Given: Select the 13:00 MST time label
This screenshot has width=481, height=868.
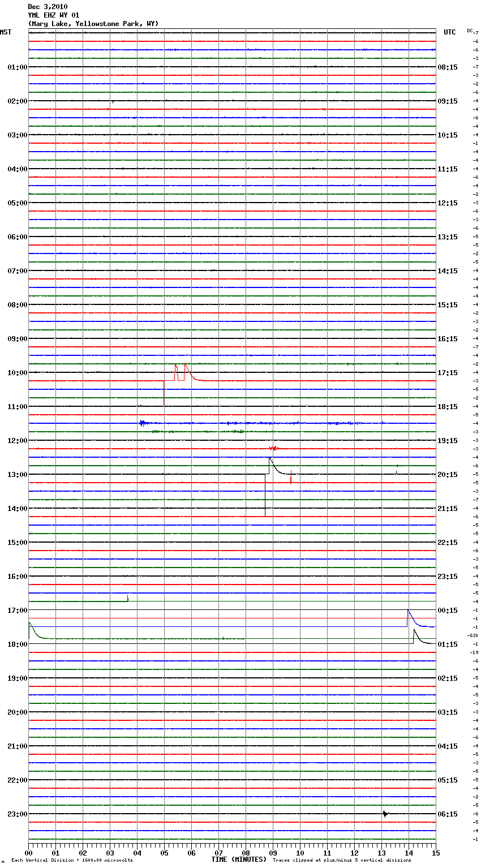Looking at the screenshot, I should tap(18, 474).
